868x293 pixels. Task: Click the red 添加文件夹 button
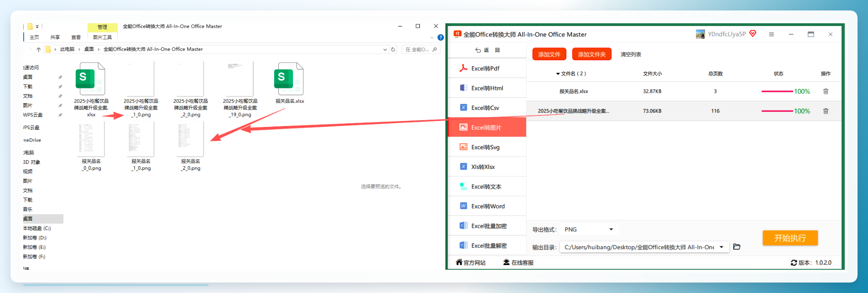click(591, 54)
